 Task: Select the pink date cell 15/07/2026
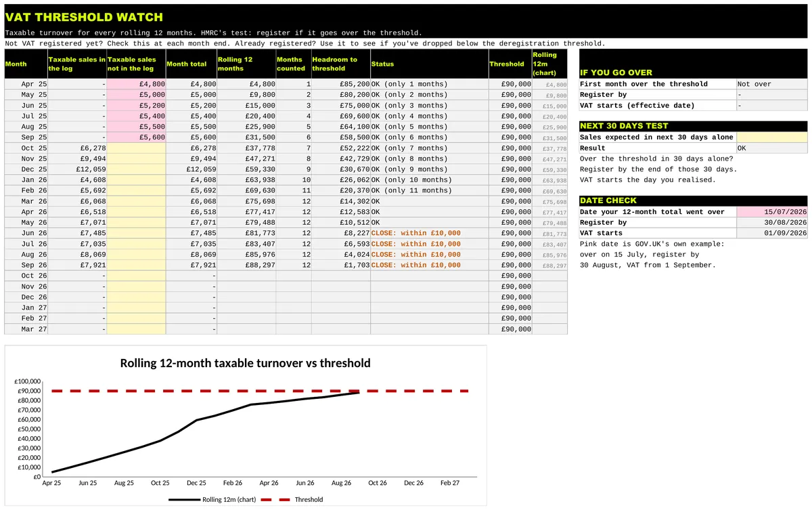coord(771,212)
